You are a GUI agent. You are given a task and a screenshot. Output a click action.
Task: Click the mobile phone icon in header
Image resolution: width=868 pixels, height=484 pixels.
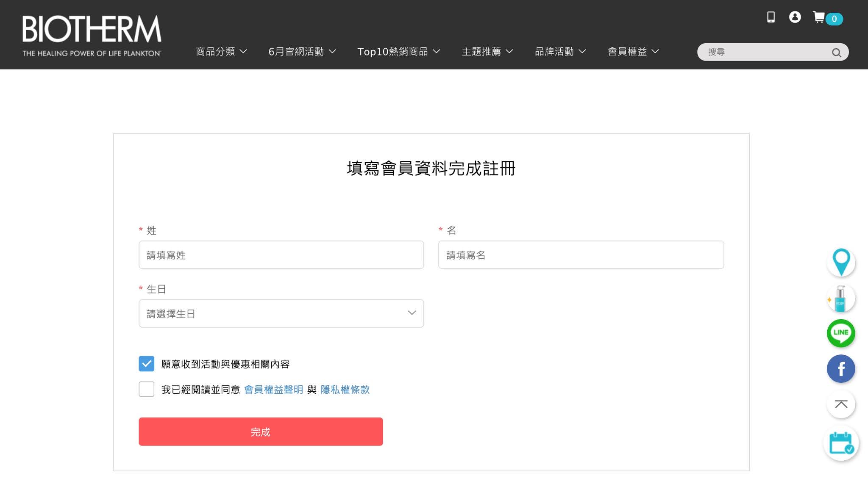click(771, 17)
